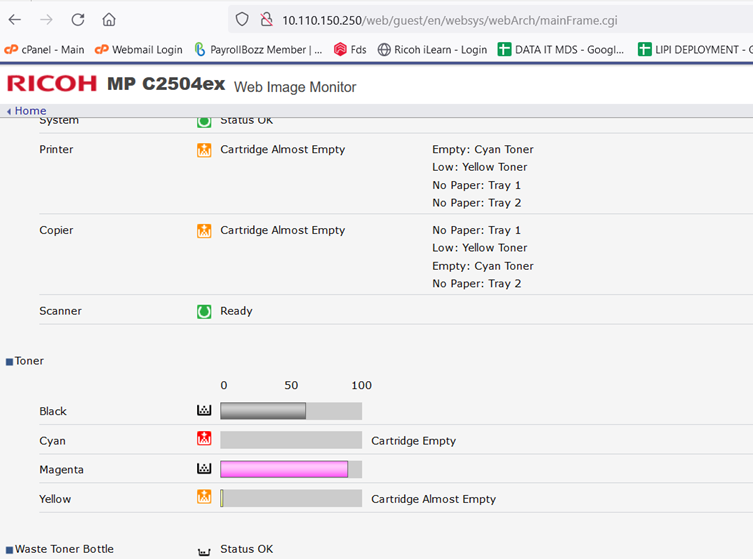Click the red Cyan cartridge empty icon
The height and width of the screenshot is (559, 753).
point(204,438)
